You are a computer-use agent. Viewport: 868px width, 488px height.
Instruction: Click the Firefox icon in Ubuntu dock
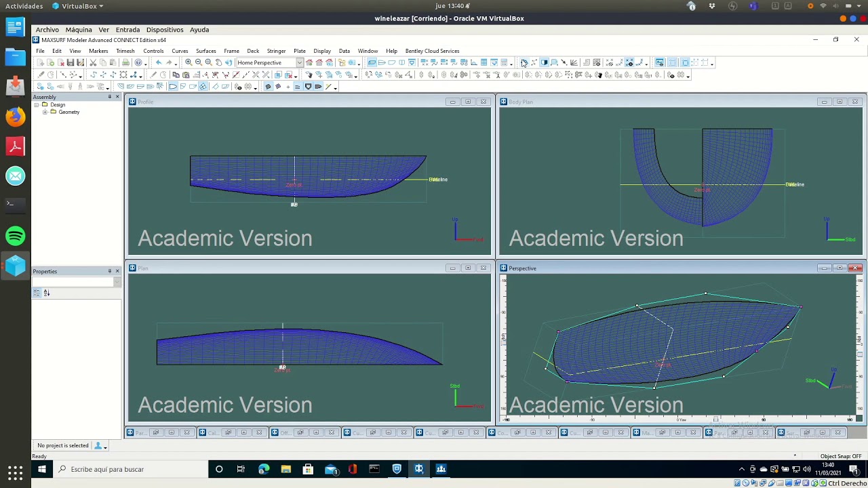[15, 117]
